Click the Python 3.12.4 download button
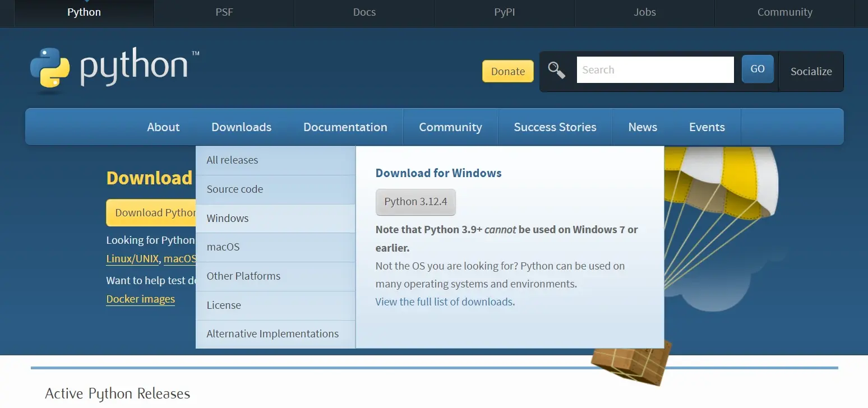This screenshot has height=408, width=868. [x=415, y=202]
